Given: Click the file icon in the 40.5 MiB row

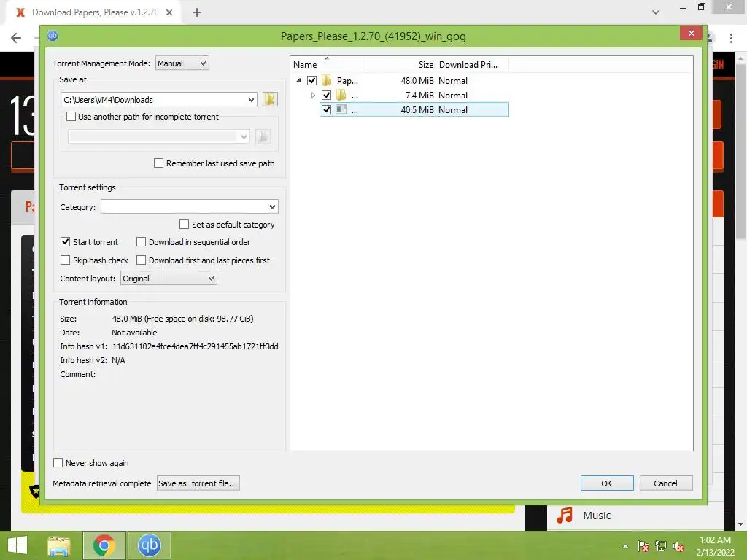Looking at the screenshot, I should click(341, 109).
